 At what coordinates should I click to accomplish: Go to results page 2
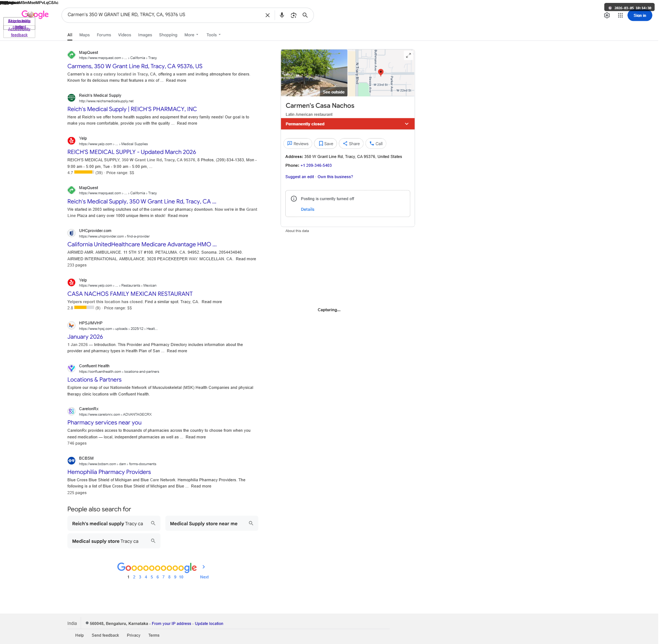point(134,577)
